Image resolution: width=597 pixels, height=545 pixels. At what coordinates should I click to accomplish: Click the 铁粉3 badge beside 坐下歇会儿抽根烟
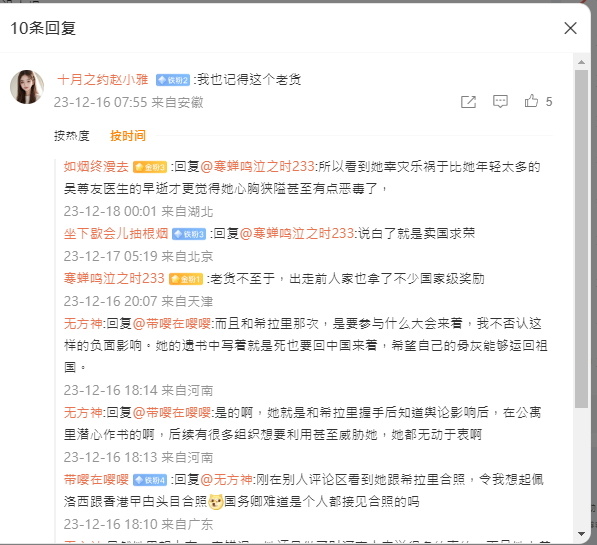click(189, 234)
